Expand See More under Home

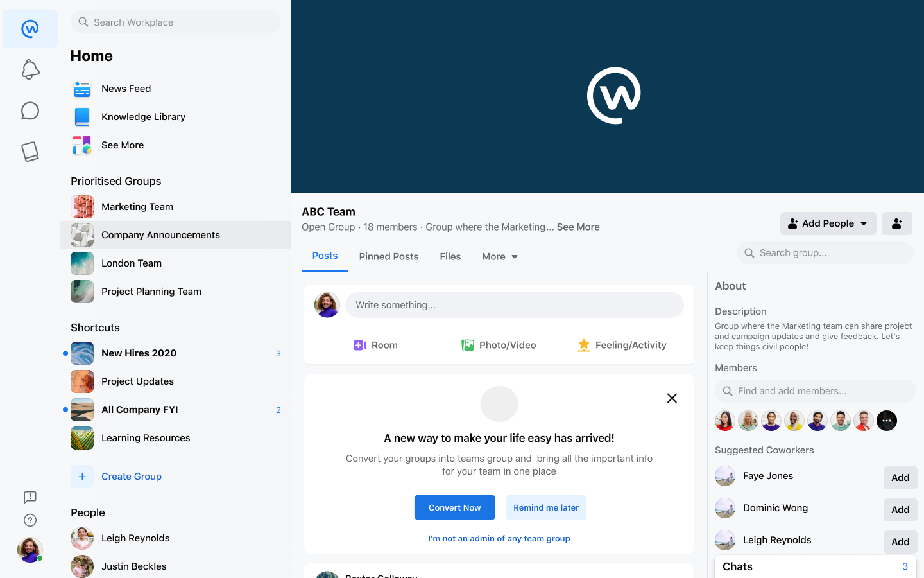tap(123, 145)
